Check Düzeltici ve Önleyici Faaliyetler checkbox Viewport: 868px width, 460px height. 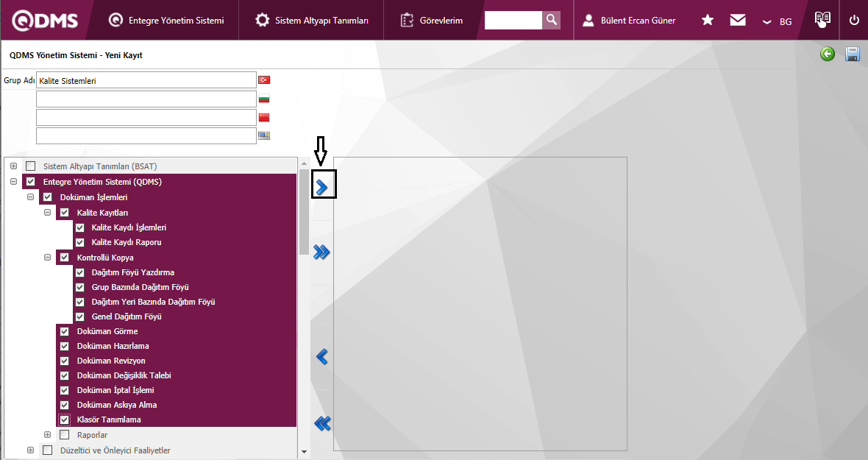[48, 450]
